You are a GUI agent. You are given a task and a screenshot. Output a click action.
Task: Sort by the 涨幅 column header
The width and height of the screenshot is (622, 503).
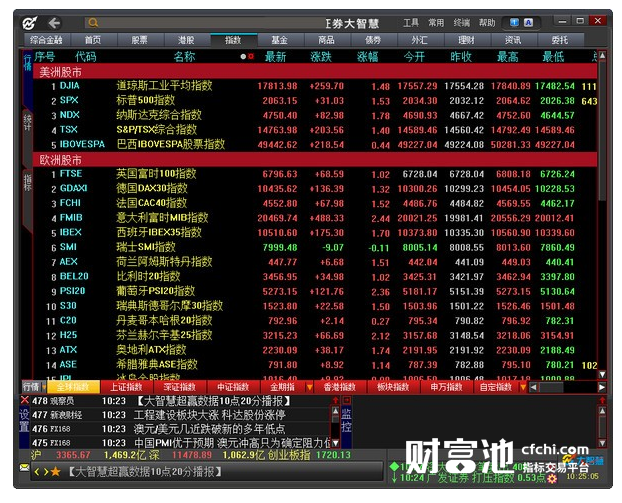coord(367,57)
